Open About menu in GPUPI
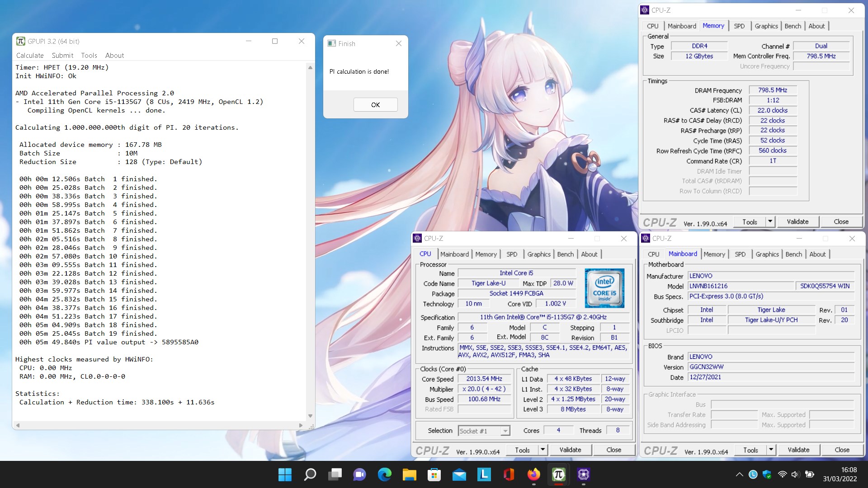 tap(114, 55)
